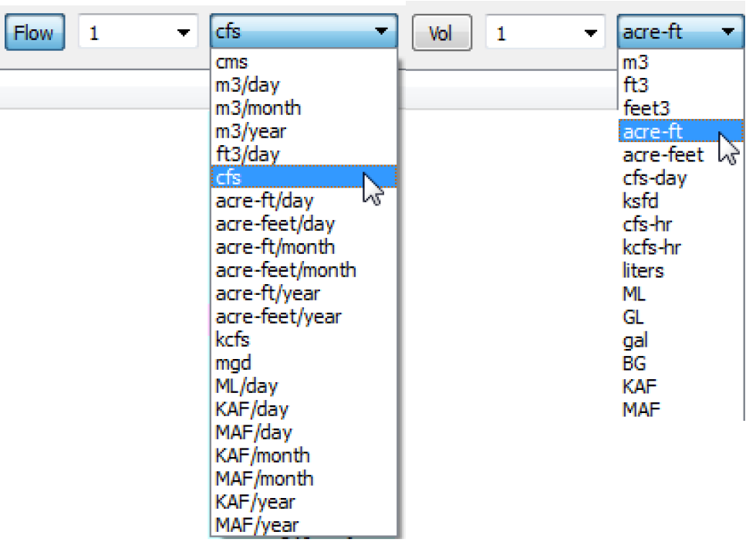Select gal volume unit option
The image size is (756, 559).
click(x=636, y=340)
